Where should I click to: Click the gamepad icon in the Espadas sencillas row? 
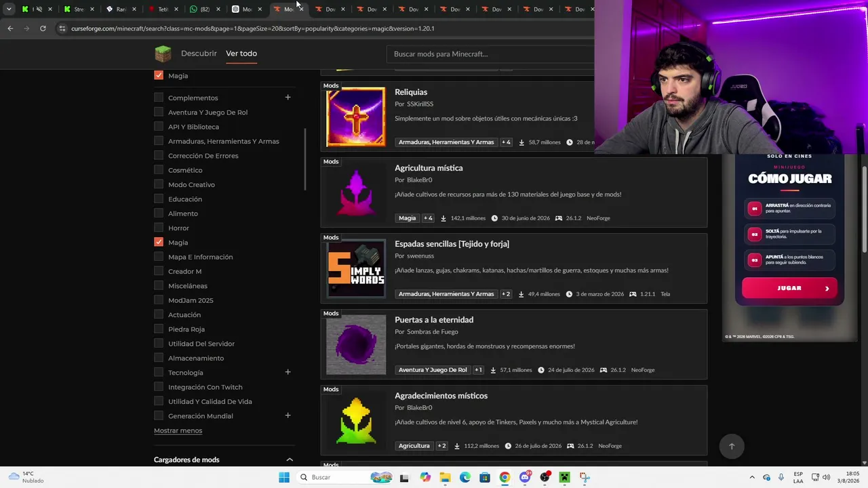tap(633, 294)
